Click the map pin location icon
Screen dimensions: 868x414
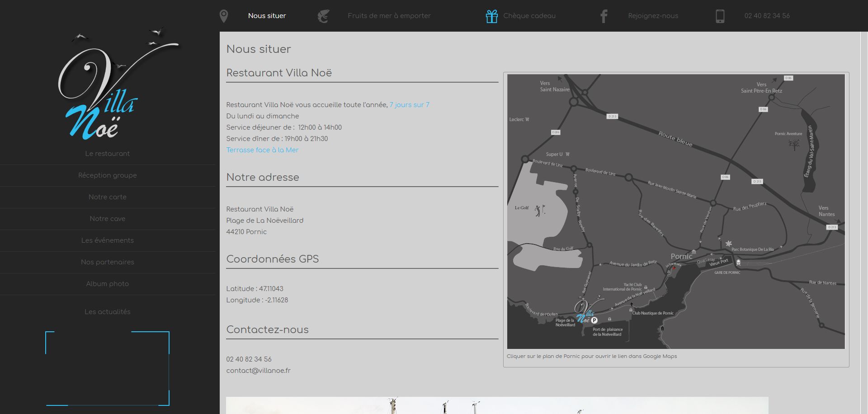(x=223, y=16)
